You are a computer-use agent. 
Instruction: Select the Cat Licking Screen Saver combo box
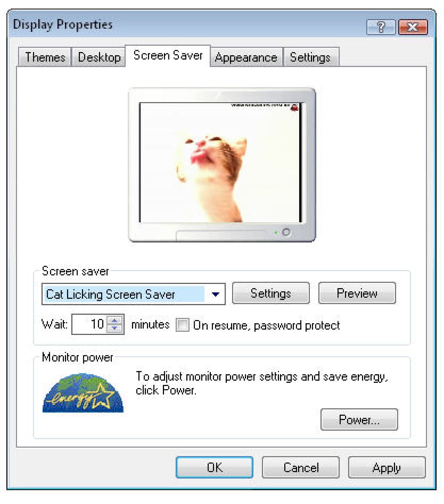point(133,294)
